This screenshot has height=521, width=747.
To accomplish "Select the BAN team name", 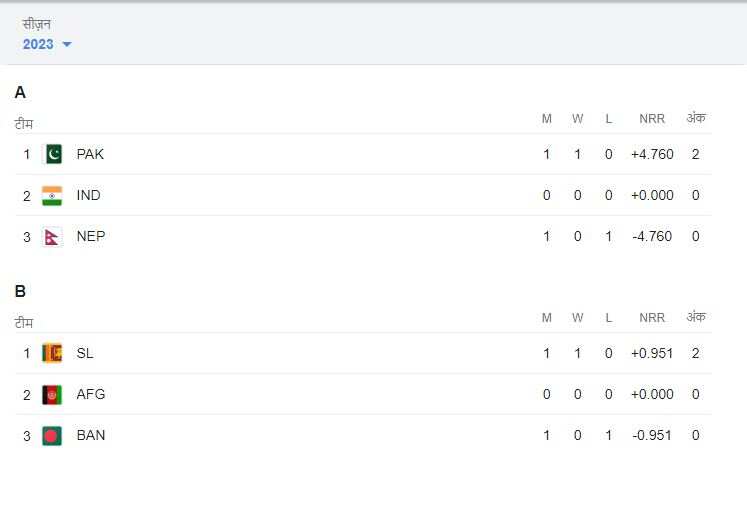I will pyautogui.click(x=91, y=435).
